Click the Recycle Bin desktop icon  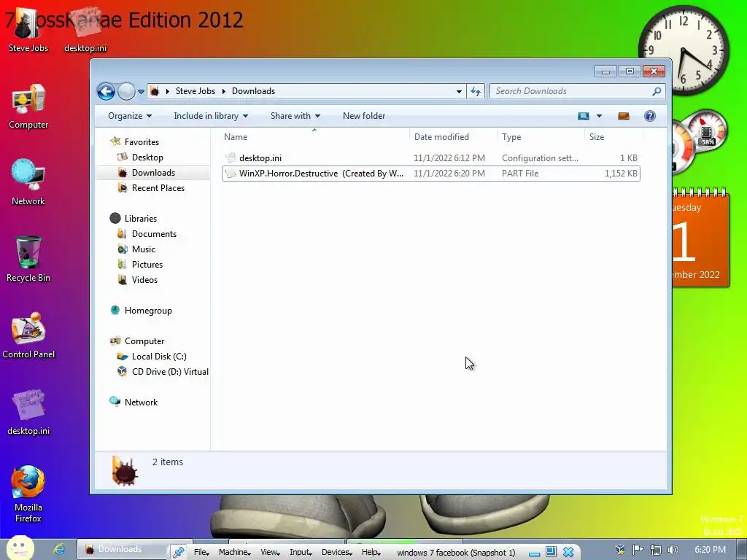tap(28, 260)
